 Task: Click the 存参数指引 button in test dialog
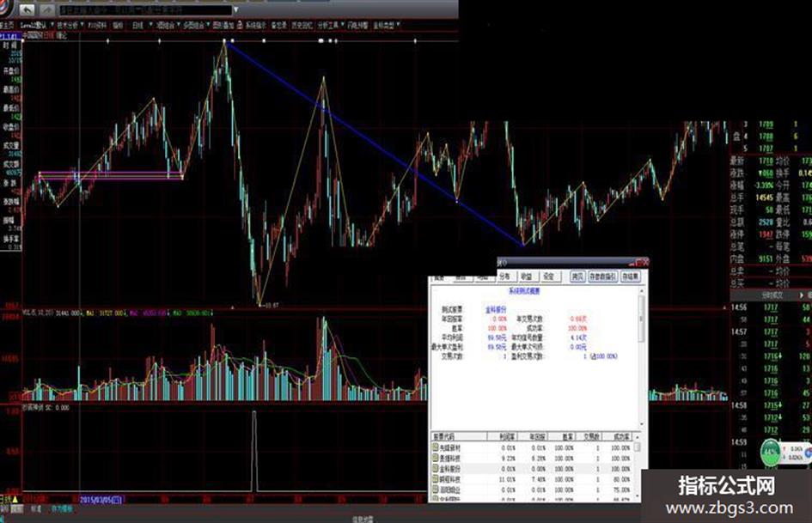pyautogui.click(x=603, y=277)
